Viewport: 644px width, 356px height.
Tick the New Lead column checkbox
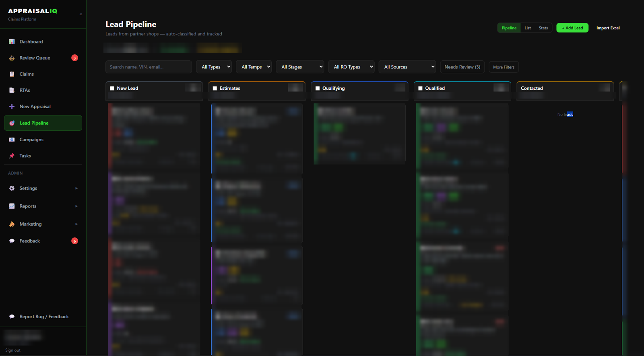pyautogui.click(x=112, y=88)
